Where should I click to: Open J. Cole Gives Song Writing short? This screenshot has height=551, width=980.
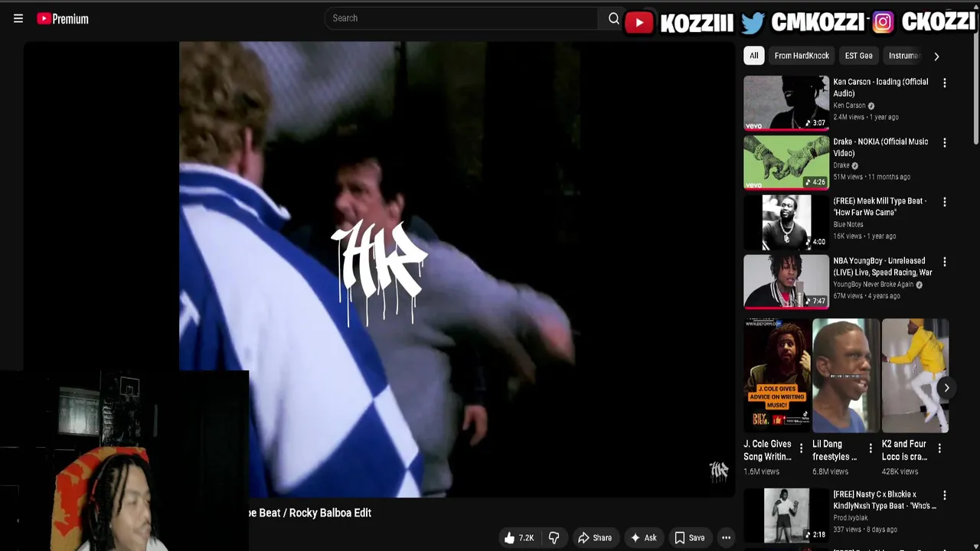(777, 376)
